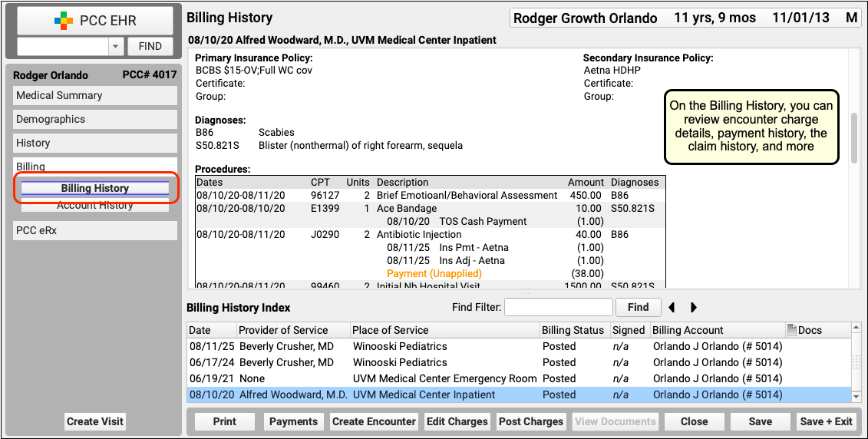Open the patient search dropdown arrow
The height and width of the screenshot is (439, 868).
pyautogui.click(x=116, y=47)
